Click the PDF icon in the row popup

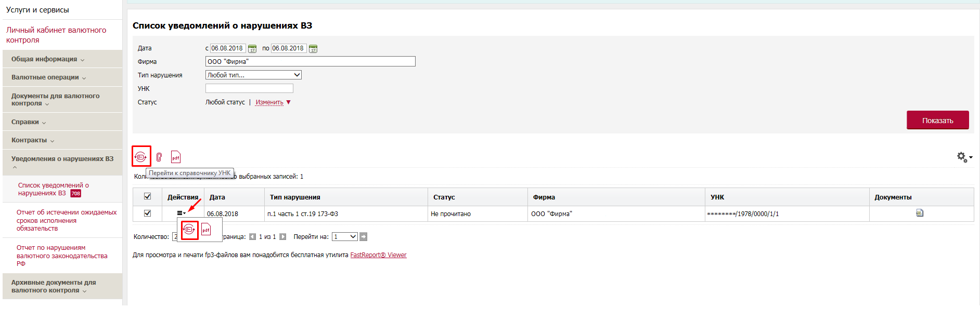click(x=206, y=230)
